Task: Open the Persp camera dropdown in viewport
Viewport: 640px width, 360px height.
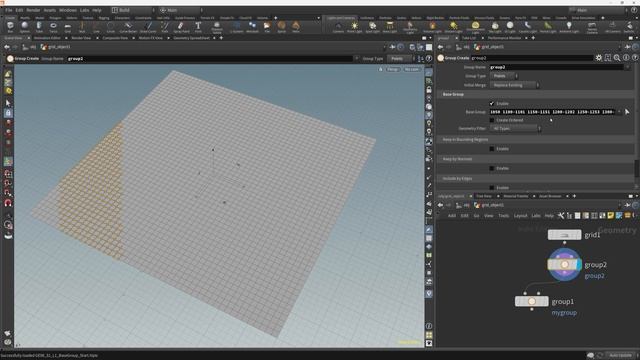Action: tap(393, 69)
